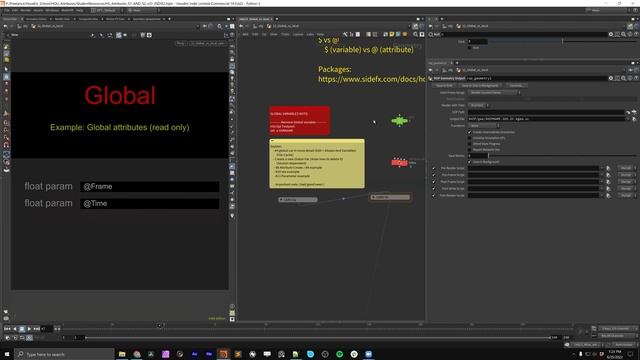This screenshot has height=360, width=640.
Task: Open the Assets menu
Action: pyautogui.click(x=38, y=10)
